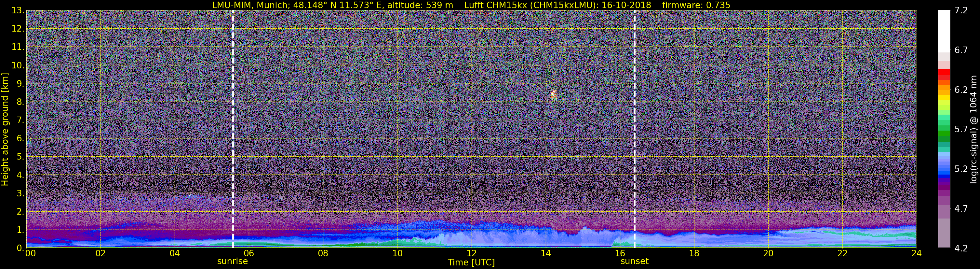980x269 pixels.
Task: Click the 'Lufft CHM15kx' instrument name in title
Action: click(x=495, y=5)
